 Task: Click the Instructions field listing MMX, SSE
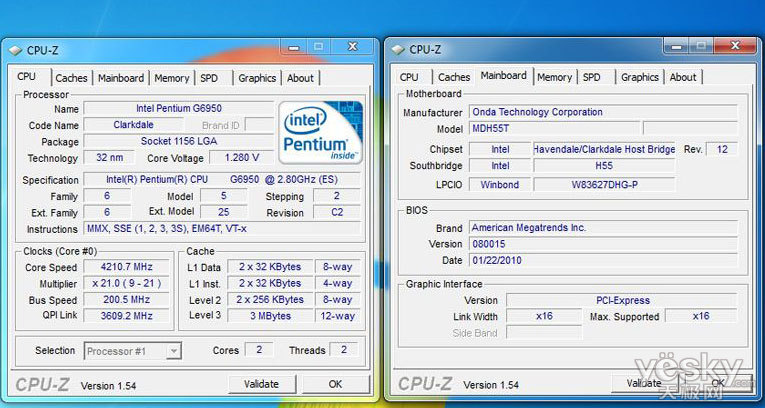click(x=222, y=228)
